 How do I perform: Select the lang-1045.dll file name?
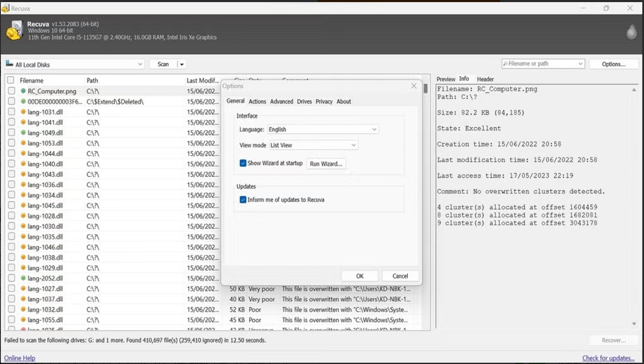pyautogui.click(x=45, y=205)
